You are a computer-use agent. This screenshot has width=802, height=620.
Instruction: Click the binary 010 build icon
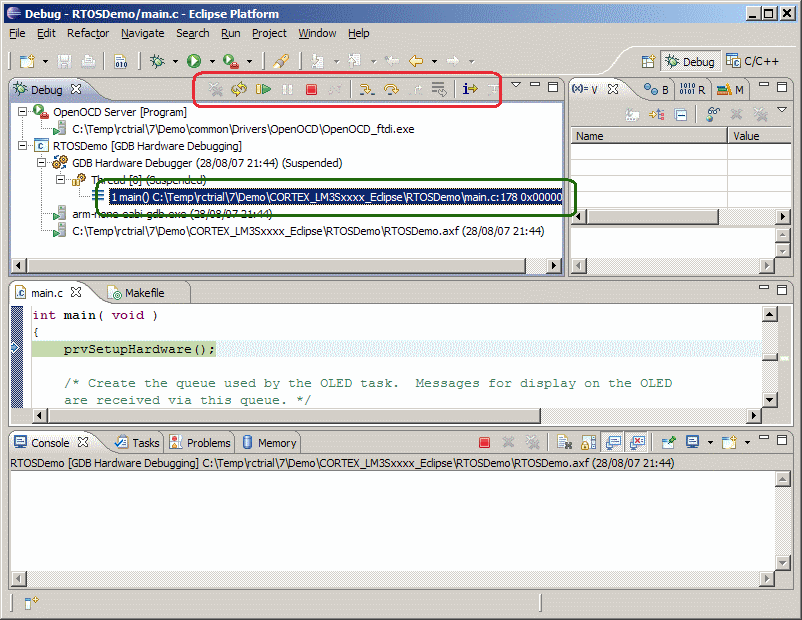point(121,61)
